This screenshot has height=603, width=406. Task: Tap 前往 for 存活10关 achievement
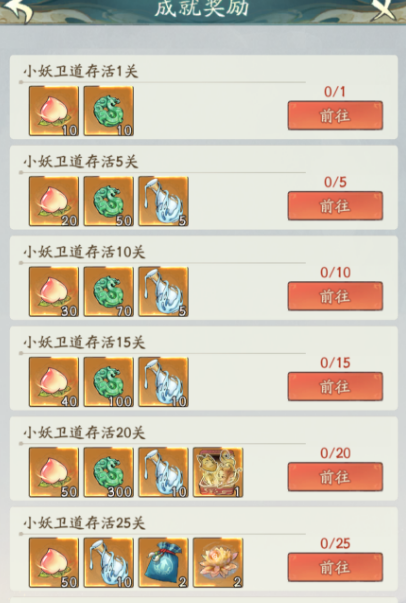335,296
